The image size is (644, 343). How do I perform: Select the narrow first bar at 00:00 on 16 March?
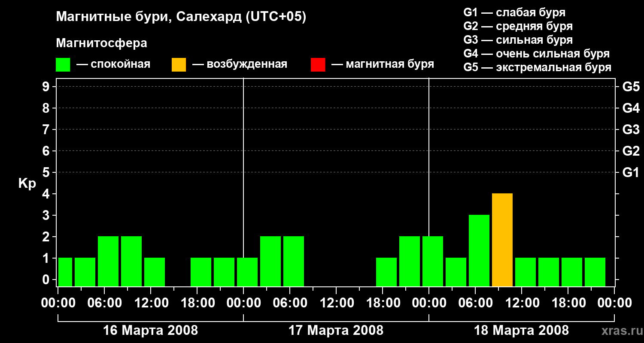[65, 272]
